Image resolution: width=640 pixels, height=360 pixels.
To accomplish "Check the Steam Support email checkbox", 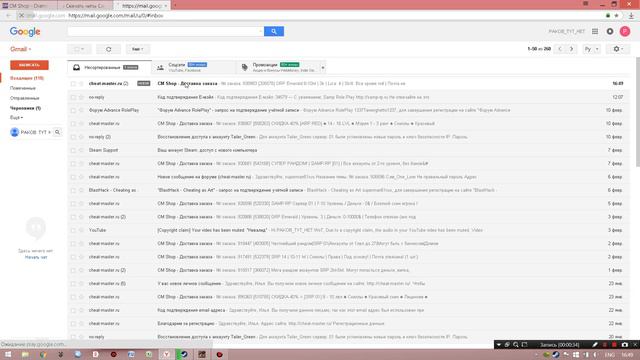I will pos(73,150).
